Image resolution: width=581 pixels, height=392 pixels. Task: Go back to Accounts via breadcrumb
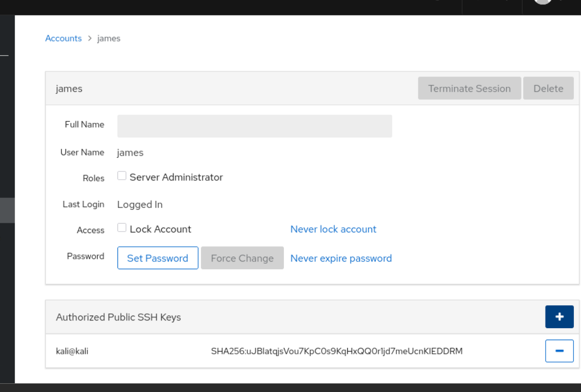(63, 38)
